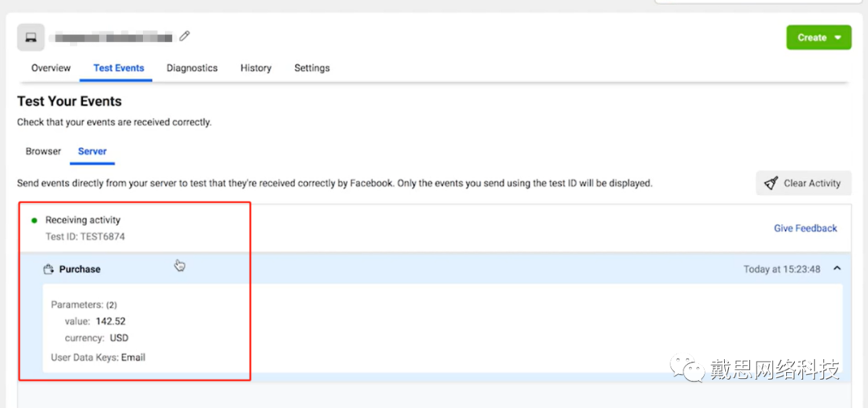The width and height of the screenshot is (868, 408).
Task: Click the broom icon in Clear Activity
Action: click(771, 184)
